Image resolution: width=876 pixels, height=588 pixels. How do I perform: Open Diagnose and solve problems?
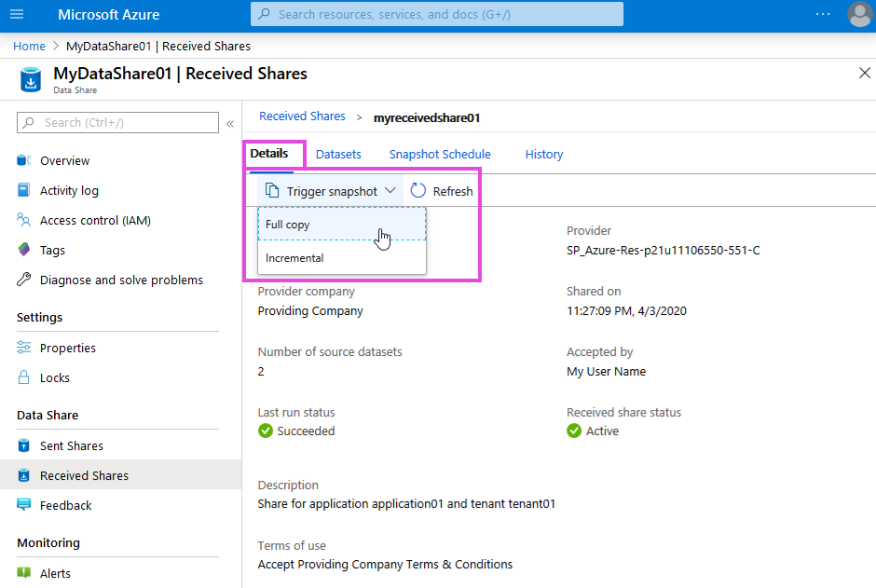coord(120,280)
